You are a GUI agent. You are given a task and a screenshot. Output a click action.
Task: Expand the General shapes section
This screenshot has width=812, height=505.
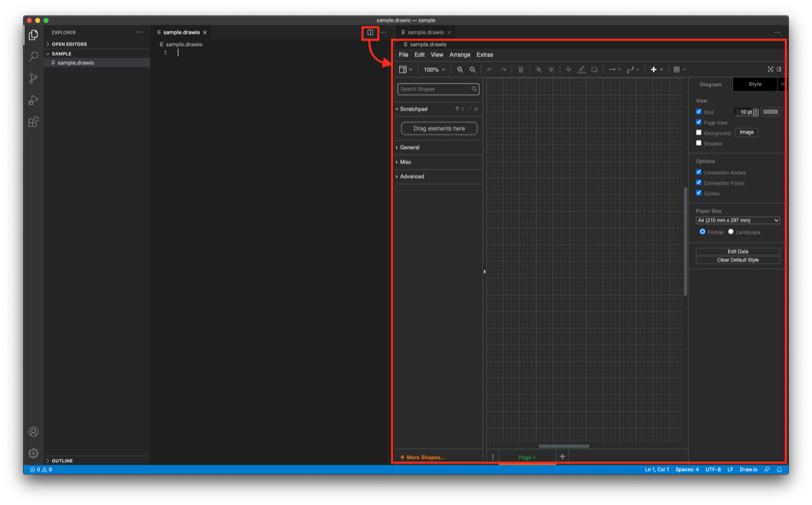point(409,147)
